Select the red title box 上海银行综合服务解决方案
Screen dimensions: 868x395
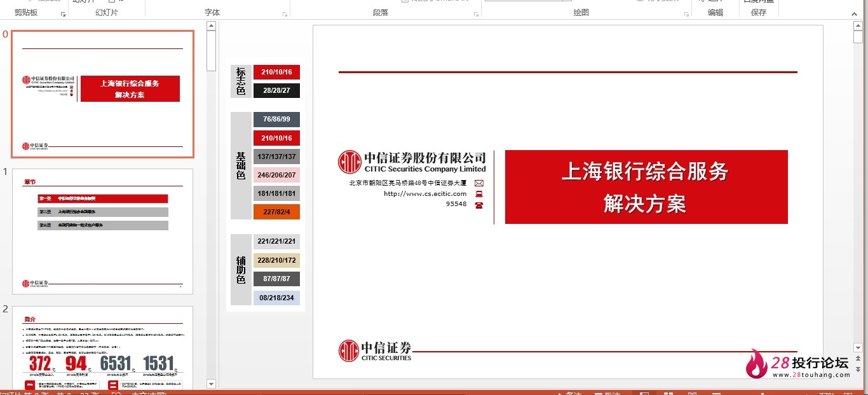(646, 187)
